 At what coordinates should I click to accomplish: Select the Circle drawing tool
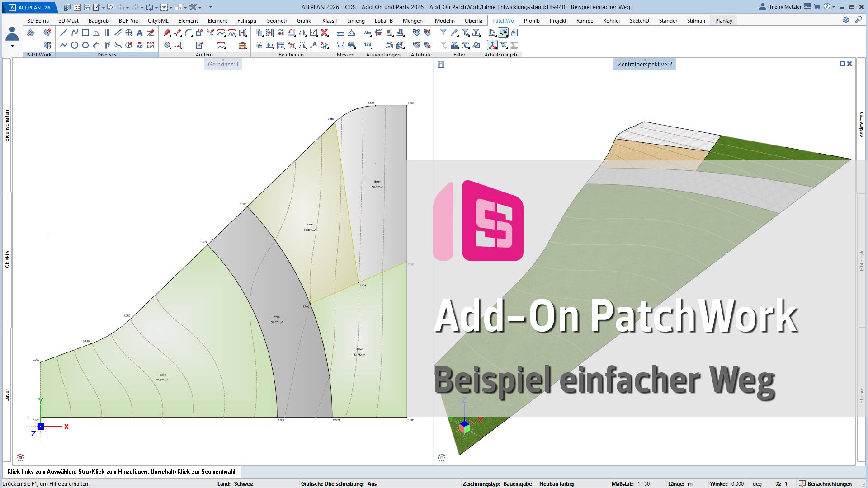click(74, 45)
